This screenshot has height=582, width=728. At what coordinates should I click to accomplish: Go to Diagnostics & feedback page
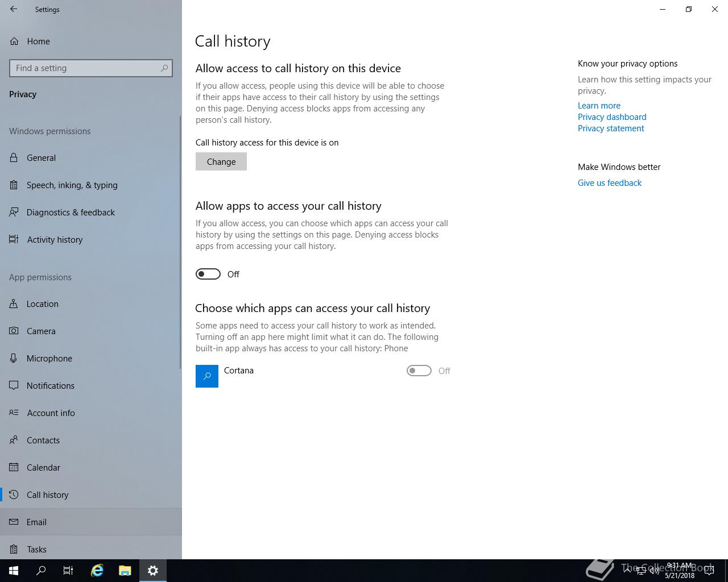[x=90, y=212]
